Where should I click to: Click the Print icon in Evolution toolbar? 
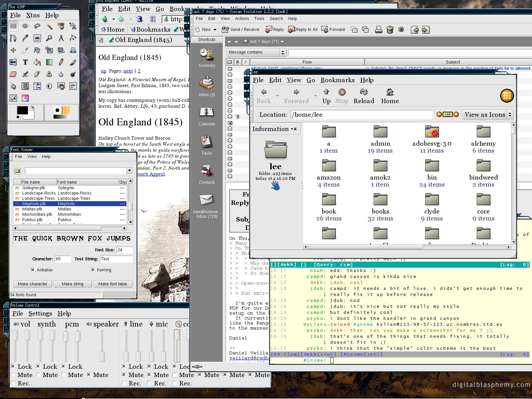[378, 30]
